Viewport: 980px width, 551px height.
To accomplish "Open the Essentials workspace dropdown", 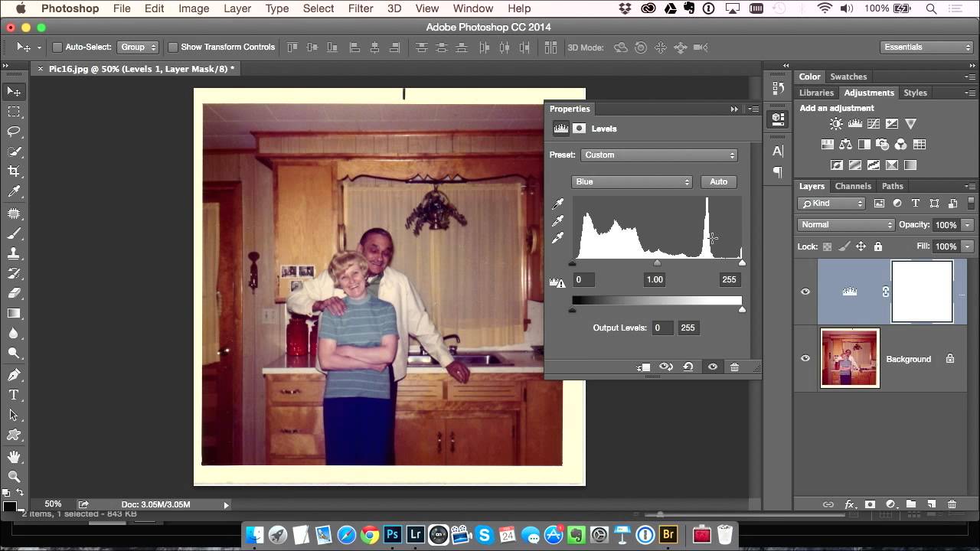I will click(x=926, y=47).
